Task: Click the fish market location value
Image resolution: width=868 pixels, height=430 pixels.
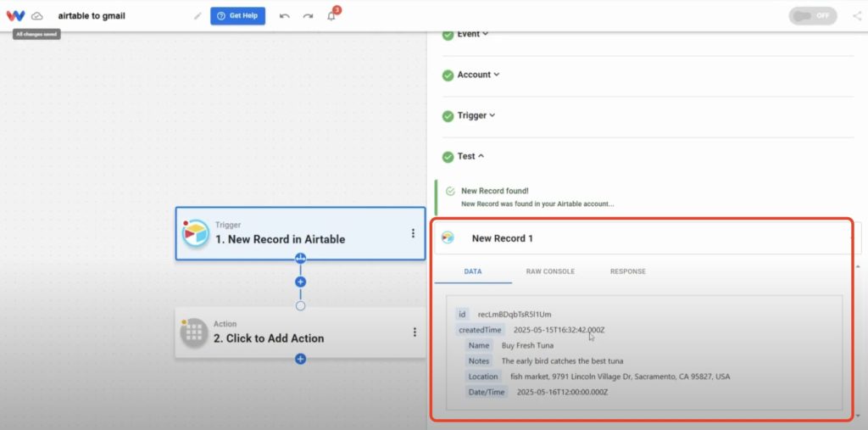Action: 620,377
